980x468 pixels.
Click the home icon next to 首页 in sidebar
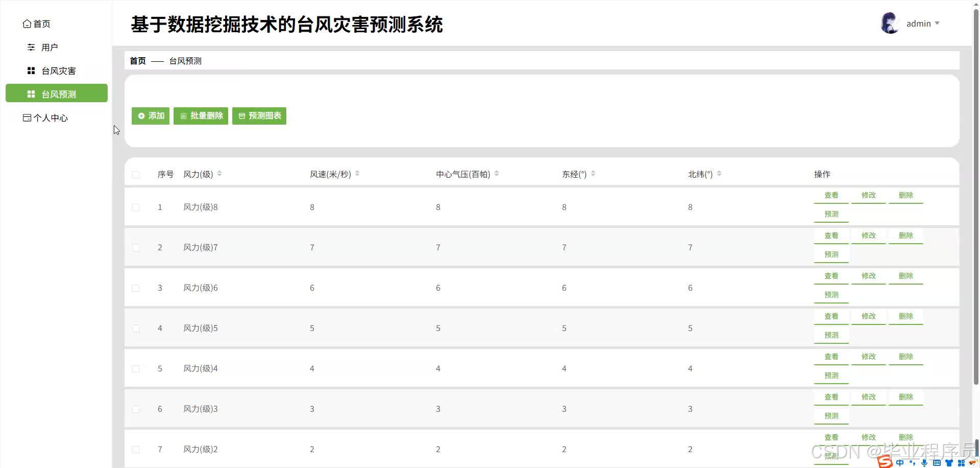(27, 24)
